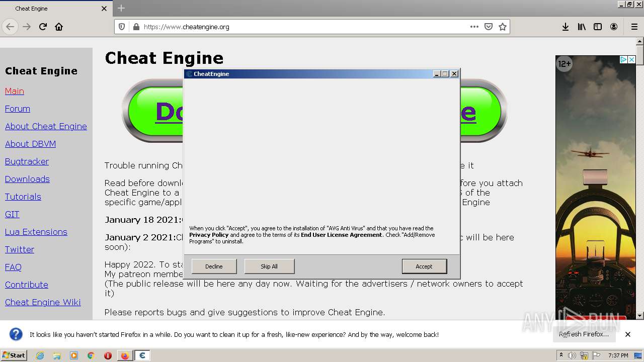This screenshot has width=644, height=362.
Task: Launch Internet Explorer from taskbar
Action: click(40, 355)
